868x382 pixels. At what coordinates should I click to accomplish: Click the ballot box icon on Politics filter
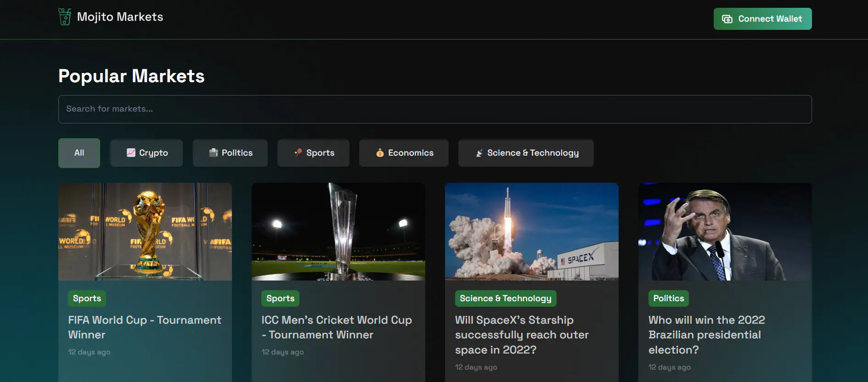[x=214, y=152]
